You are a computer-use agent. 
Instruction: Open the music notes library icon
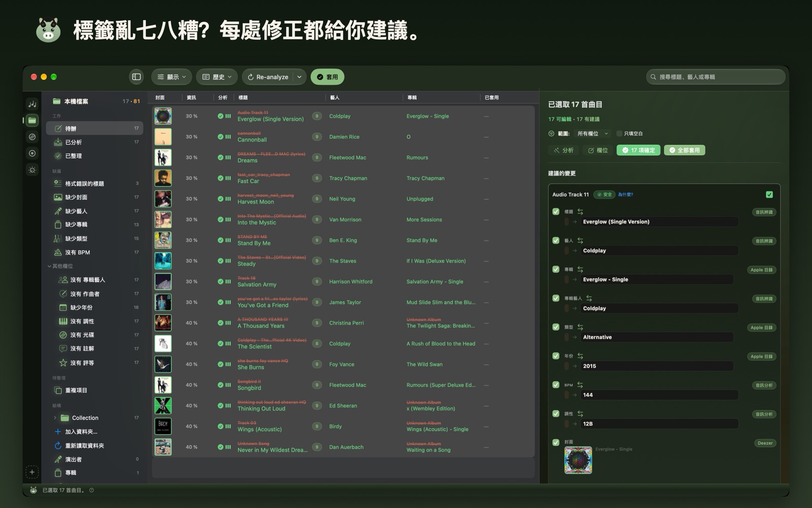click(32, 104)
